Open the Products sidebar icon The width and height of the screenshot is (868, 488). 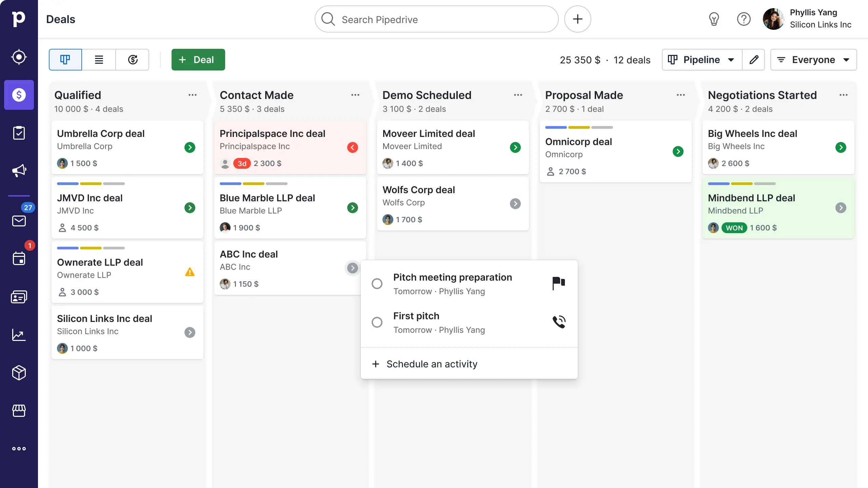coord(19,372)
